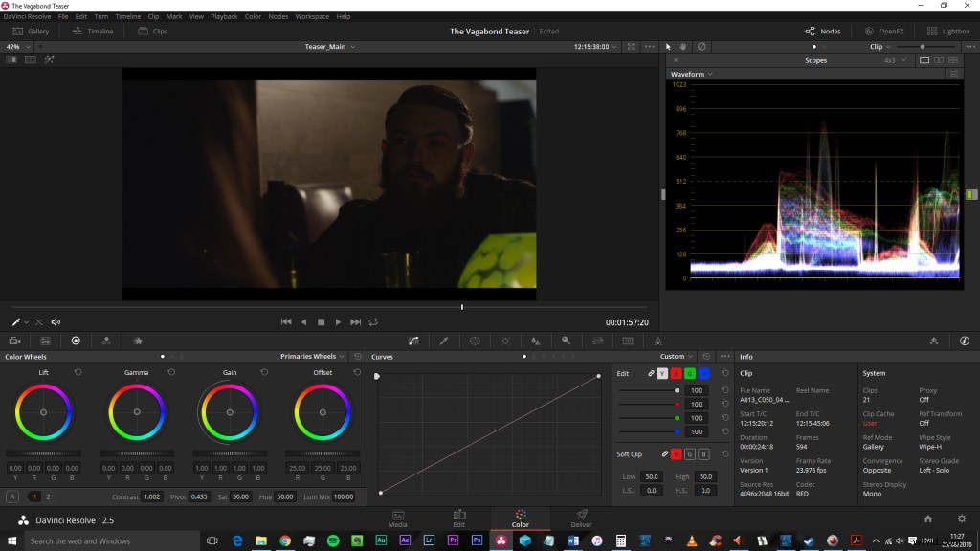980x551 pixels.
Task: Expand the Scopes 4x3 layout dropdown
Action: click(894, 59)
